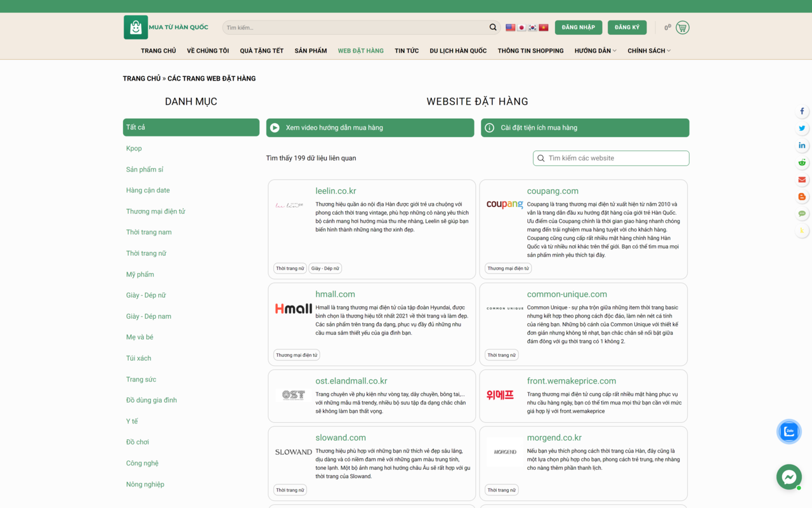Open the Zalo chat widget
This screenshot has height=508, width=812.
[789, 432]
